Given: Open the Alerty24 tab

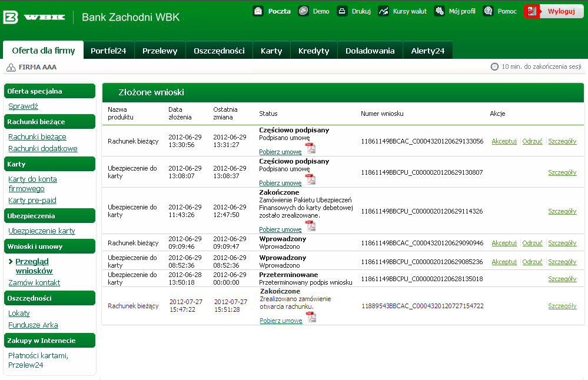Looking at the screenshot, I should point(427,51).
